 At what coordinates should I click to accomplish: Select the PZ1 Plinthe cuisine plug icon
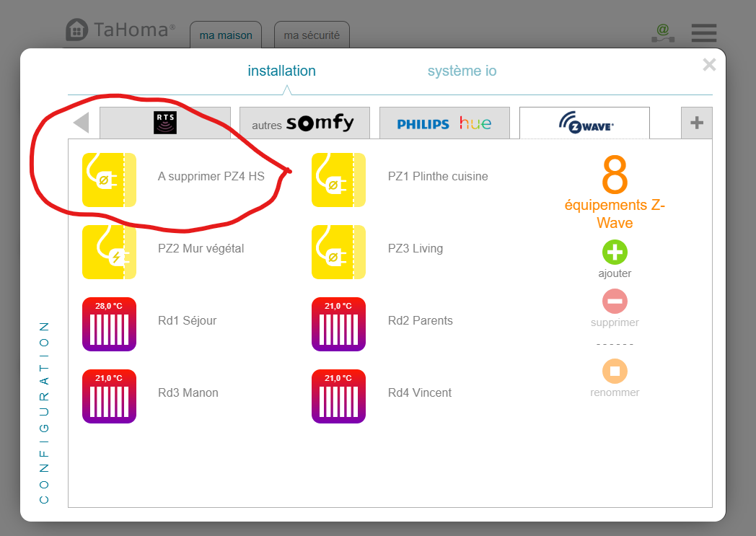(338, 180)
